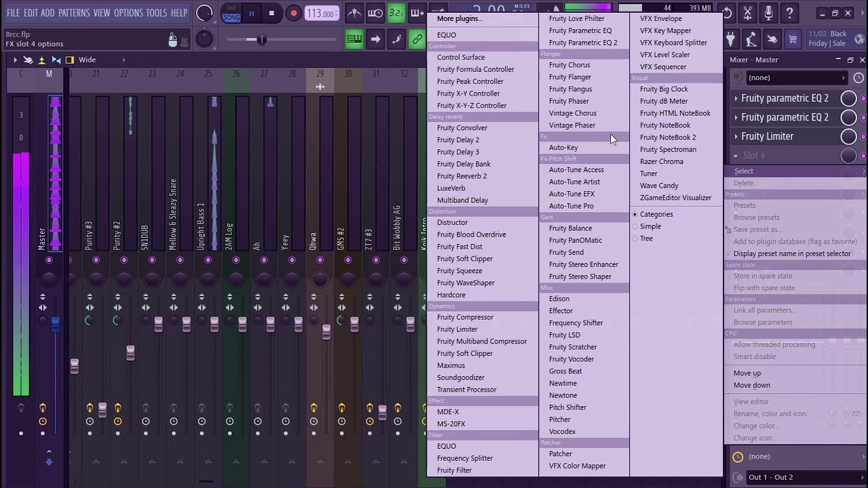Toggle Display preset name in preset selector
The width and height of the screenshot is (868, 488).
[792, 253]
